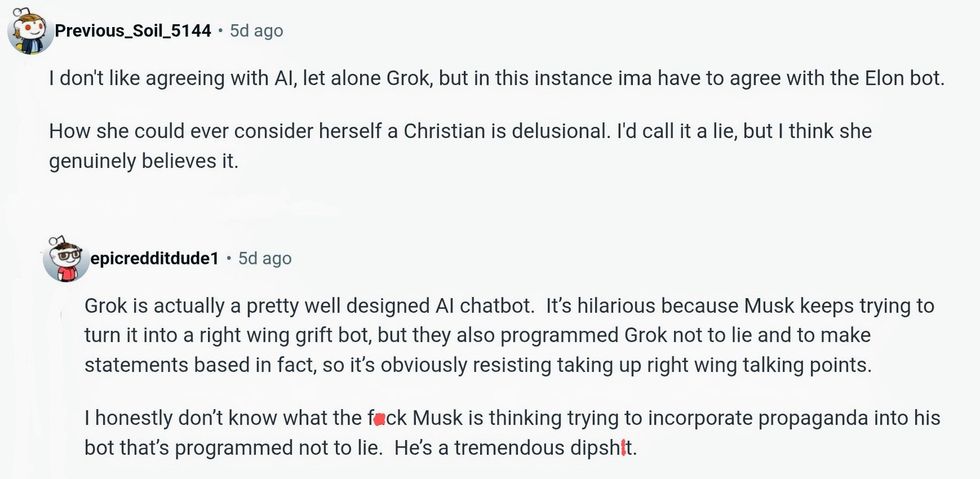
Task: Click the paragraph starting "I honestly don't know"
Action: [512, 433]
